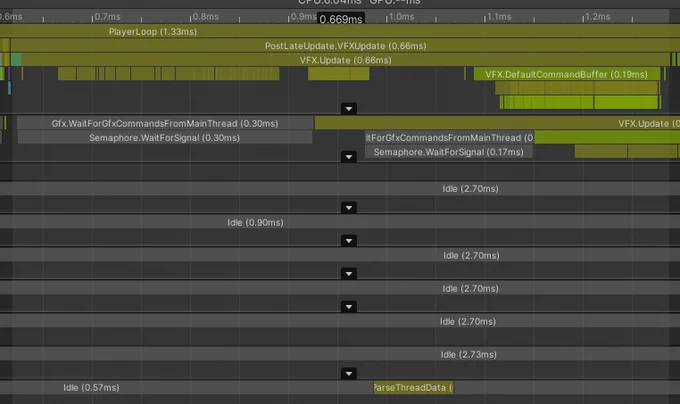The width and height of the screenshot is (680, 404).
Task: Click the 1.2ms tick on ruler
Action: 598,16
